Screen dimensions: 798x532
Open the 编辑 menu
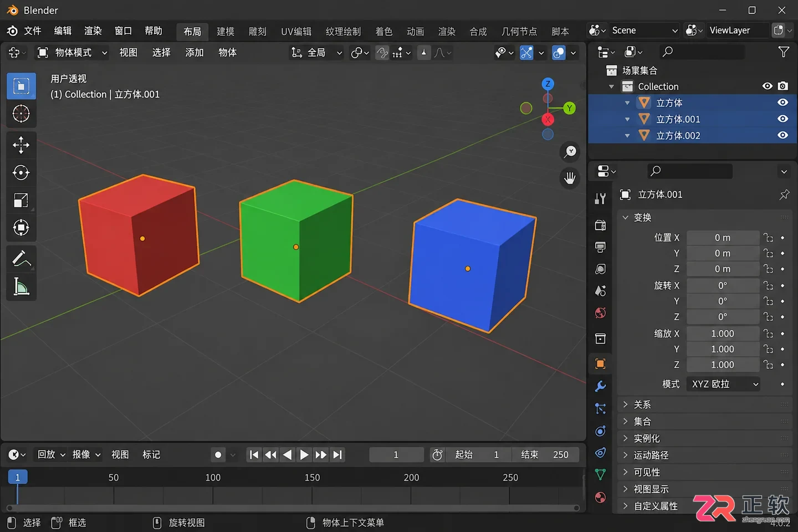pos(63,31)
